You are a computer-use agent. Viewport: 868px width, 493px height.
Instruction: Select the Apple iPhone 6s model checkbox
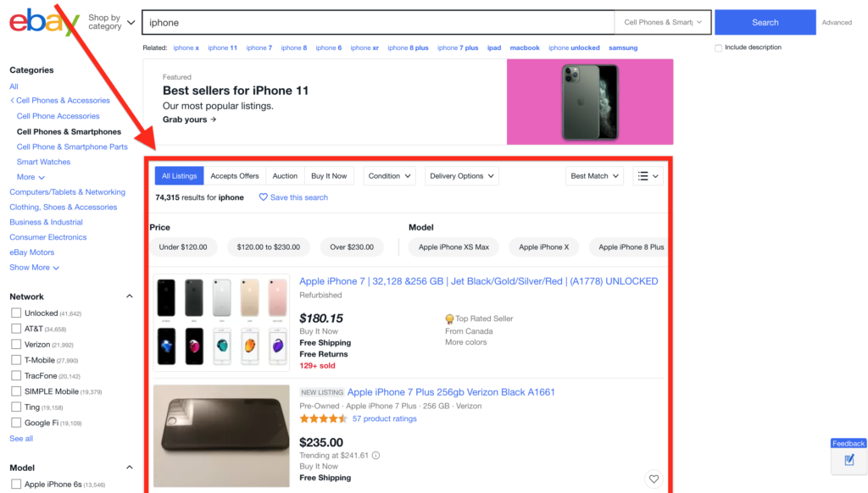pyautogui.click(x=16, y=485)
